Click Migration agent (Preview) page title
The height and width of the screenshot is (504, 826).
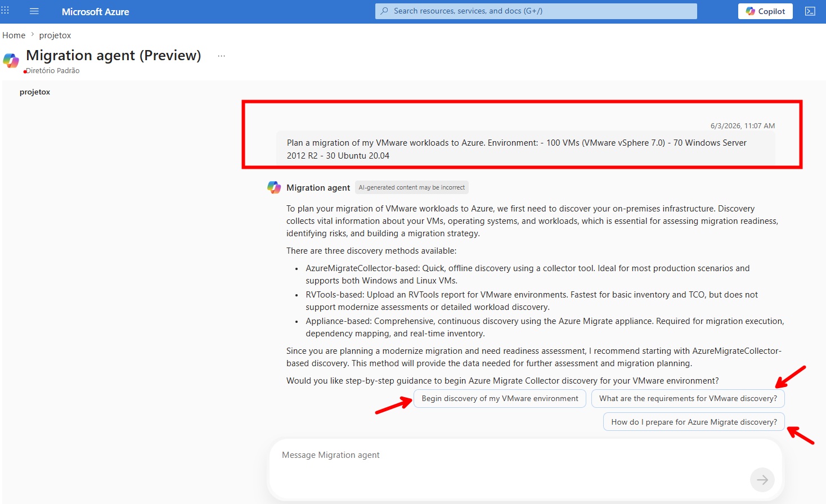coord(114,56)
